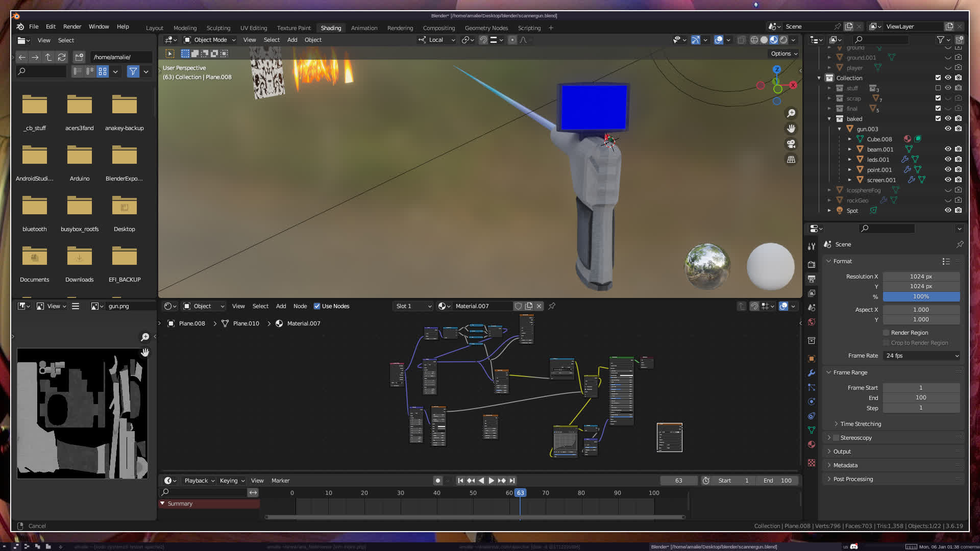Enable the Render Region checkbox
980x551 pixels.
click(887, 333)
